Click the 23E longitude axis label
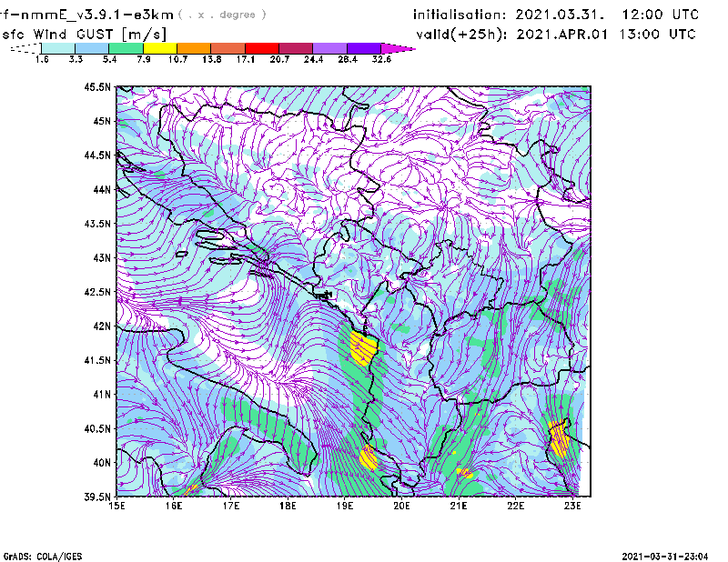Screen dimensions: 728x562 coord(573,506)
